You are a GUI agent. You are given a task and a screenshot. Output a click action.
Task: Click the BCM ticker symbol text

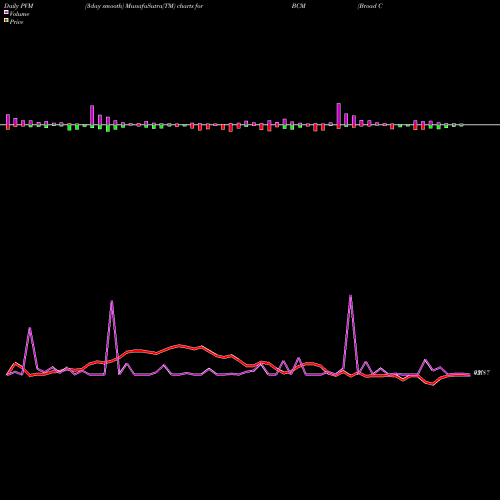coord(299,6)
